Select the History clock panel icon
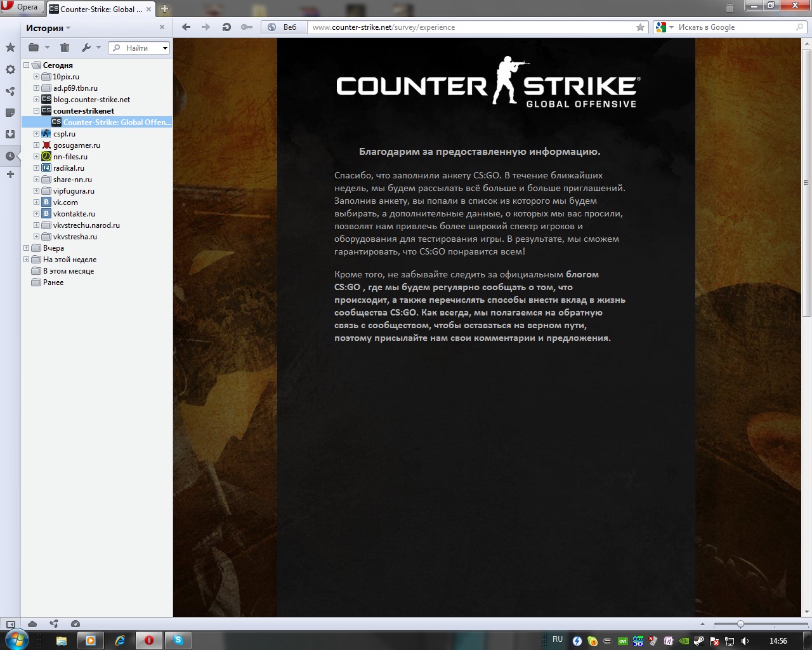812x650 pixels. [x=10, y=156]
